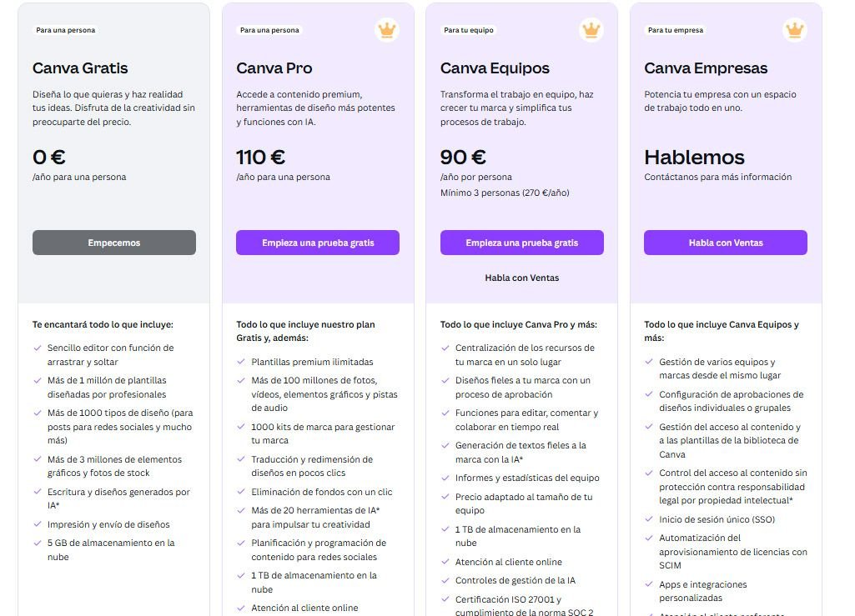Select the 'Para tu equipo' badge
This screenshot has height=616, width=855.
[466, 29]
